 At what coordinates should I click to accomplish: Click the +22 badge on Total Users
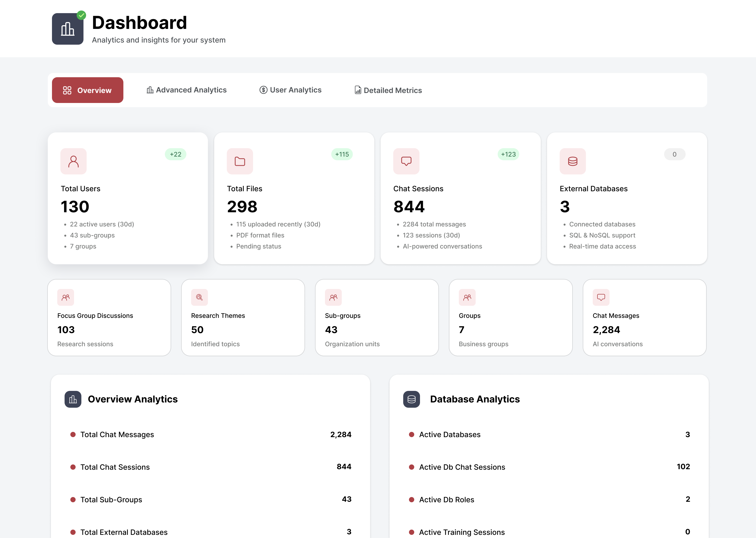point(175,154)
